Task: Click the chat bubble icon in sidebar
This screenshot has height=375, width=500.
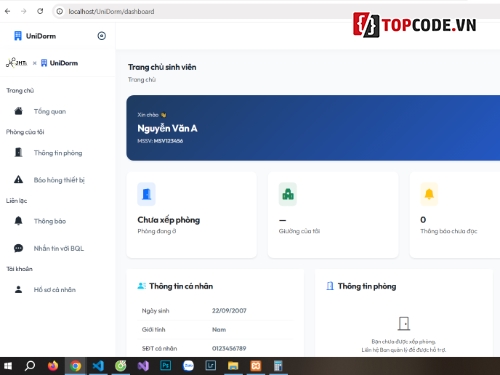Action: pyautogui.click(x=19, y=248)
